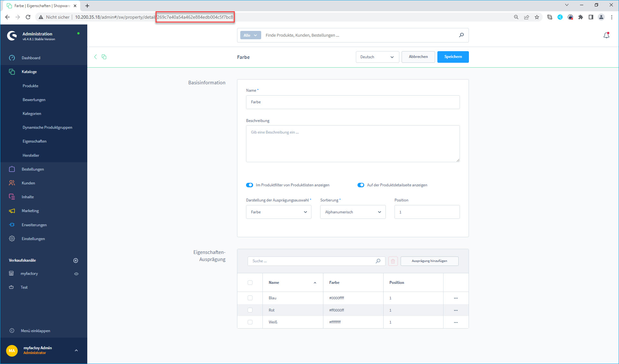Open browser extensions puzzle icon
The width and height of the screenshot is (619, 364).
click(x=581, y=17)
